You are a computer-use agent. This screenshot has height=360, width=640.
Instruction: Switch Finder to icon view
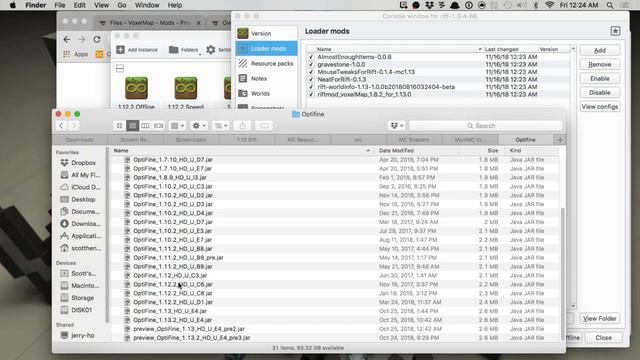pos(119,126)
